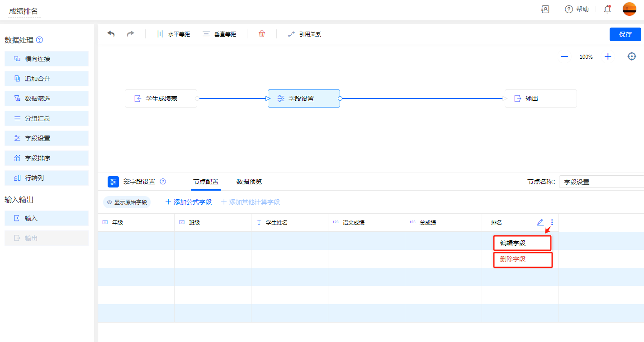Screen dimensions: 644x342
Task: Click the help icon next to 数据处理
Action: coord(39,40)
